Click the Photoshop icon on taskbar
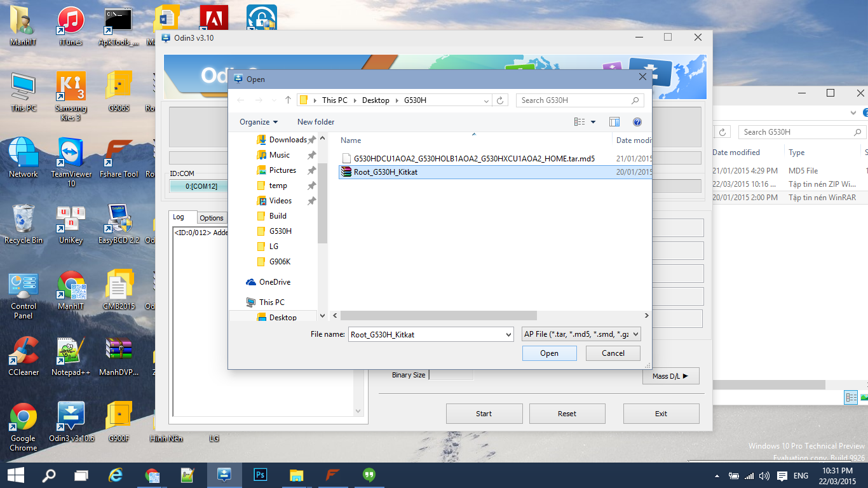The height and width of the screenshot is (488, 868). 260,475
